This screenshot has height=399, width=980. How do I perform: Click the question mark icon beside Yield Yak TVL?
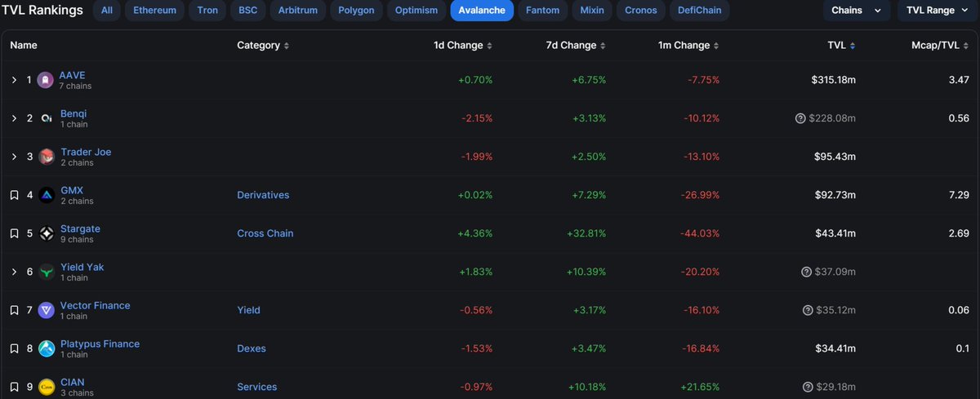[807, 272]
